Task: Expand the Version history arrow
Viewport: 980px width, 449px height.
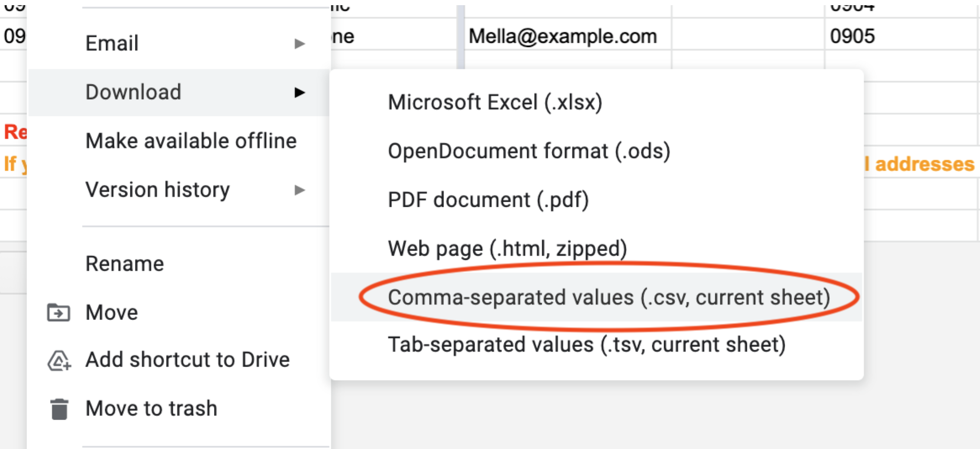Action: pos(300,190)
